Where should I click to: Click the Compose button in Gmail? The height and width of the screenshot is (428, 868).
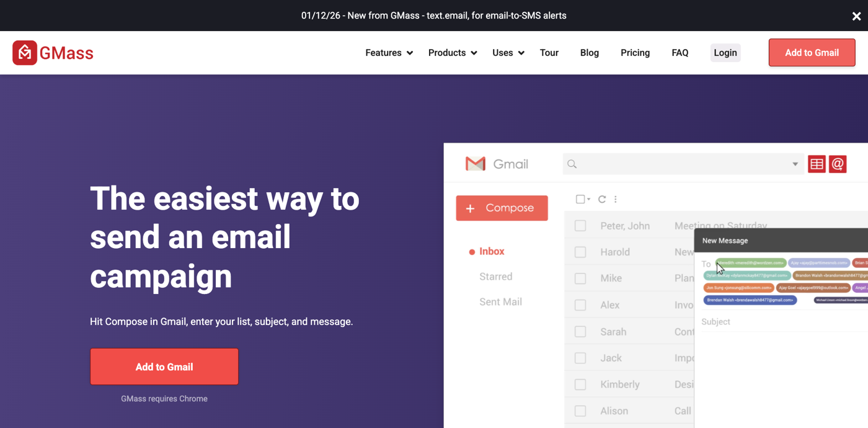tap(502, 208)
